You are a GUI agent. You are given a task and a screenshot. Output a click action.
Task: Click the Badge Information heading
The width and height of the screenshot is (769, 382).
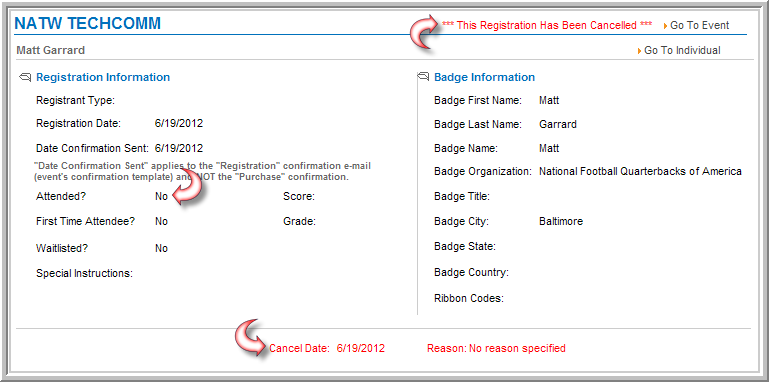(x=485, y=77)
